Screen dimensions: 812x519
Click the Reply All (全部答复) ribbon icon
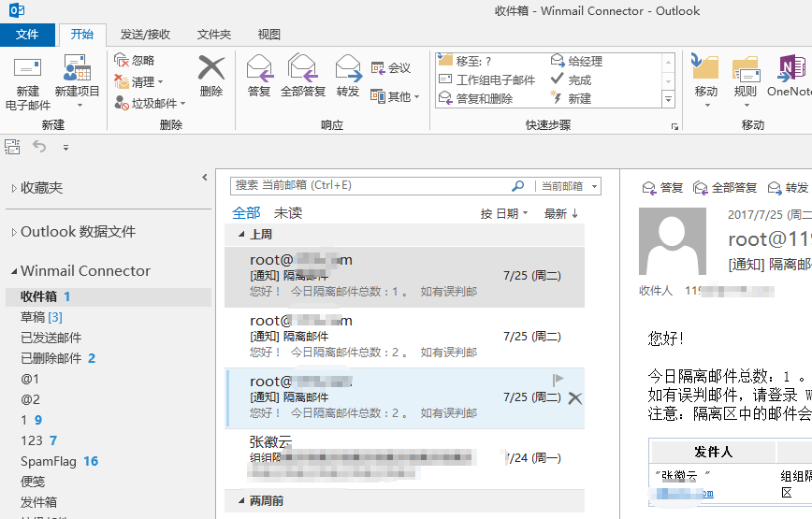click(303, 69)
